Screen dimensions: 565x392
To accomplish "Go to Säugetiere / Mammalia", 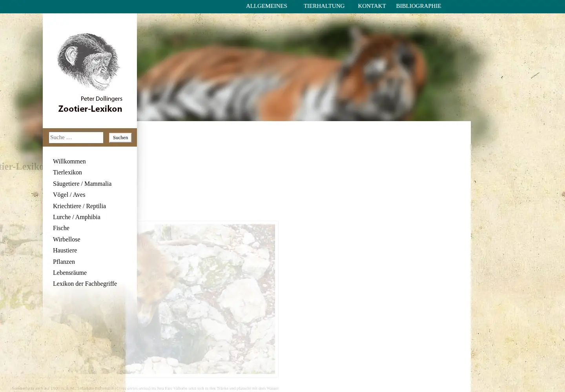I will tap(82, 184).
